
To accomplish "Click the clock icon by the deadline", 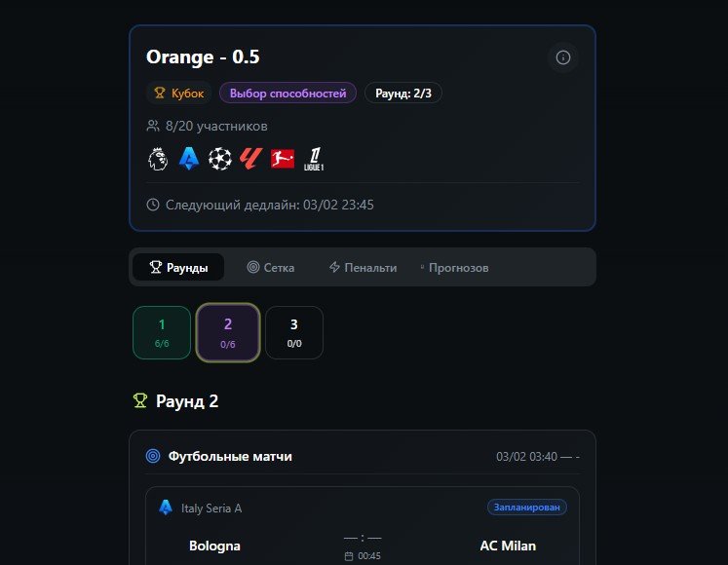I will click(153, 205).
